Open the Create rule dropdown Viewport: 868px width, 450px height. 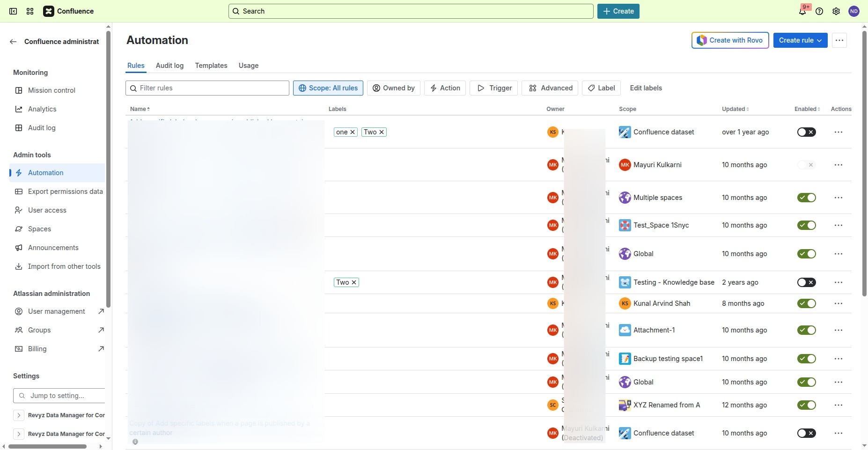800,40
